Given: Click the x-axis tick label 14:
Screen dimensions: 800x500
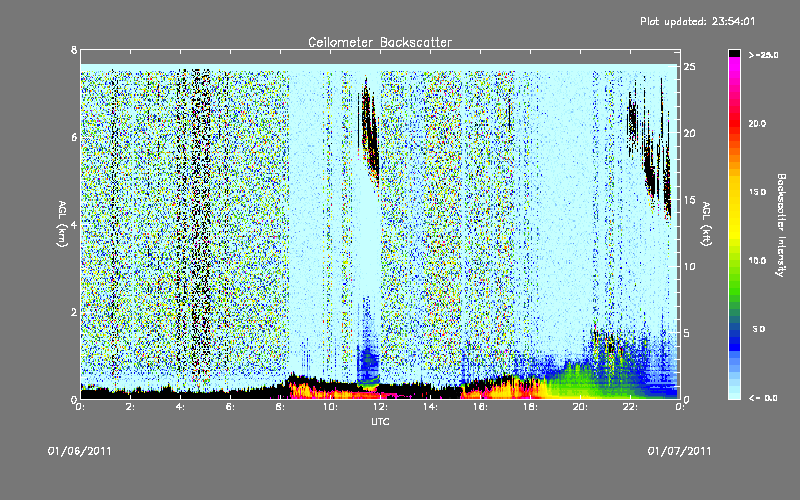Looking at the screenshot, I should coord(430,407).
